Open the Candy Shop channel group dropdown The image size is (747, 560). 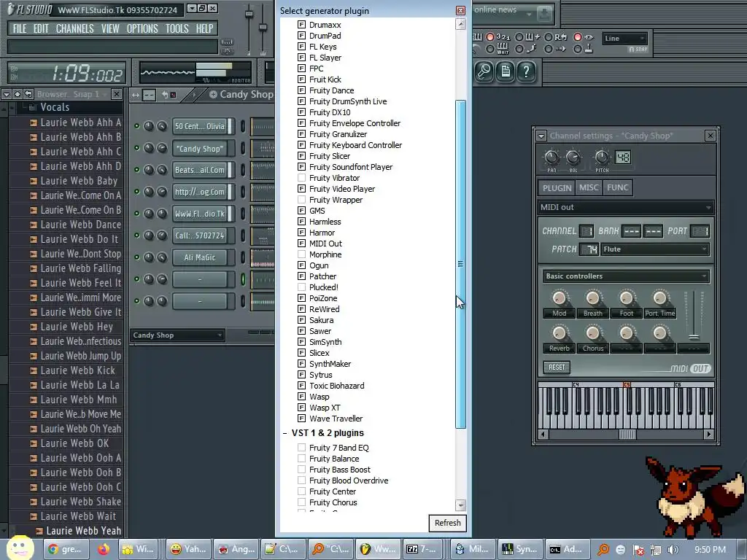pos(177,335)
